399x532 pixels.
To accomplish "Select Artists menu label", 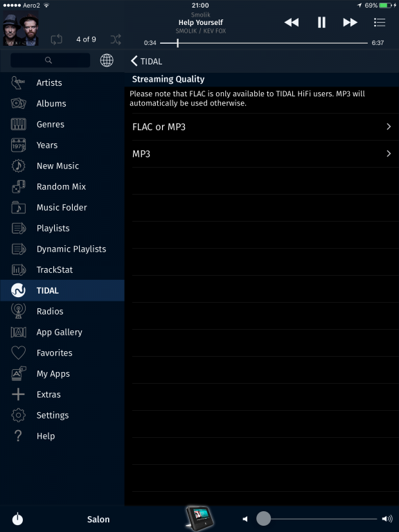I will click(x=49, y=83).
